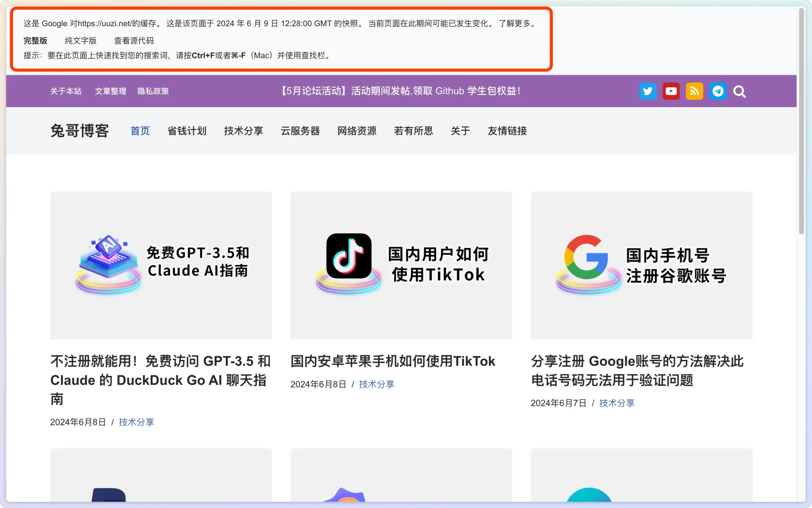This screenshot has width=812, height=508.
Task: Click the 2024年6月7日 date under Google article
Action: [559, 403]
